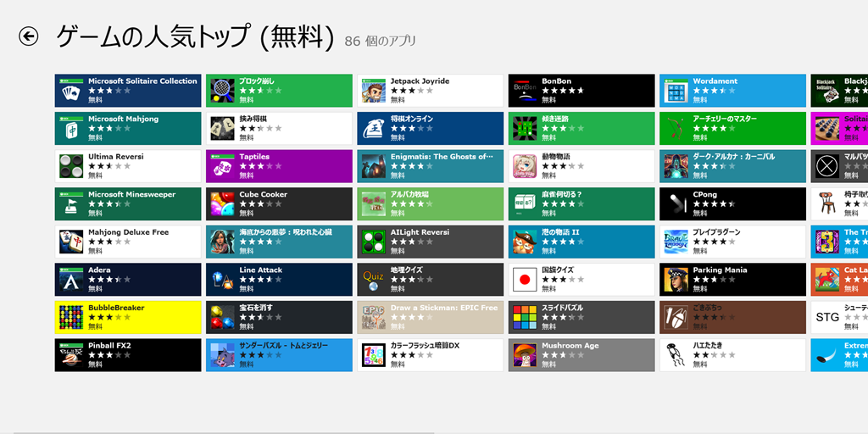Open the AILight Reversi board icon

tap(373, 242)
